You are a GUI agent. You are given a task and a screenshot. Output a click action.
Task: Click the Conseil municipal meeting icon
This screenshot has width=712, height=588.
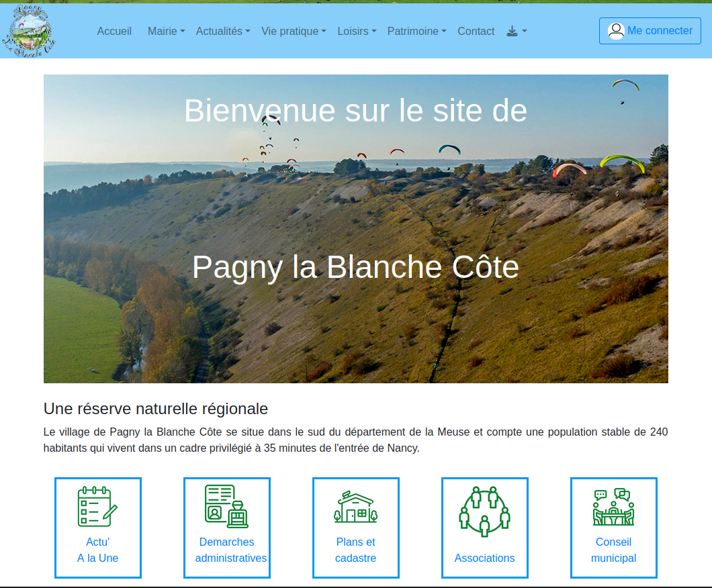614,506
